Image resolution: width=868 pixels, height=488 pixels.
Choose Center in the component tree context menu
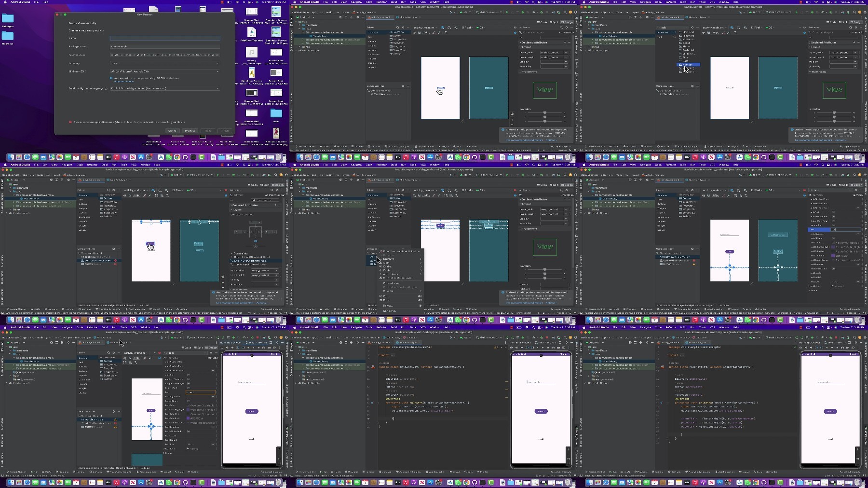pyautogui.click(x=400, y=270)
